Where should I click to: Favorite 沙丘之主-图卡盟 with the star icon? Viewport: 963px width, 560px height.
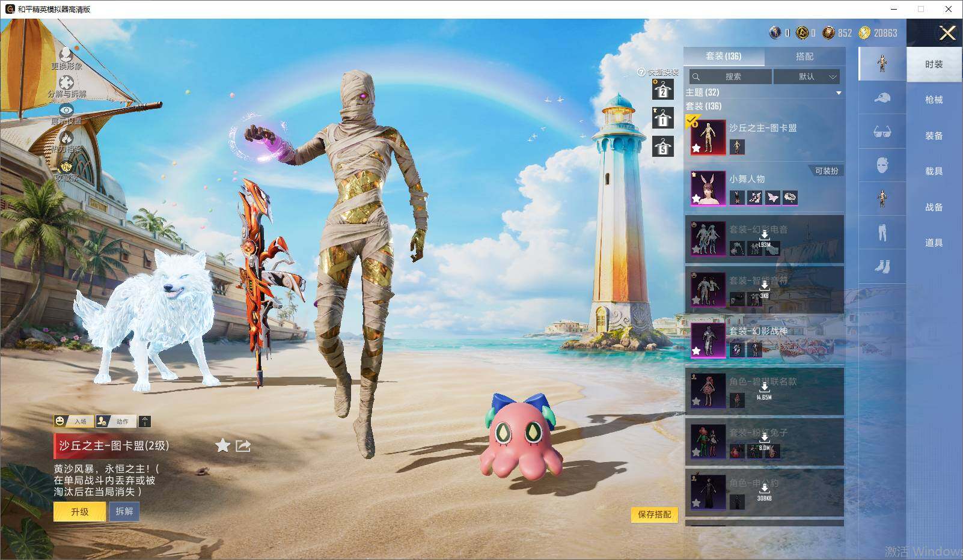click(x=222, y=445)
